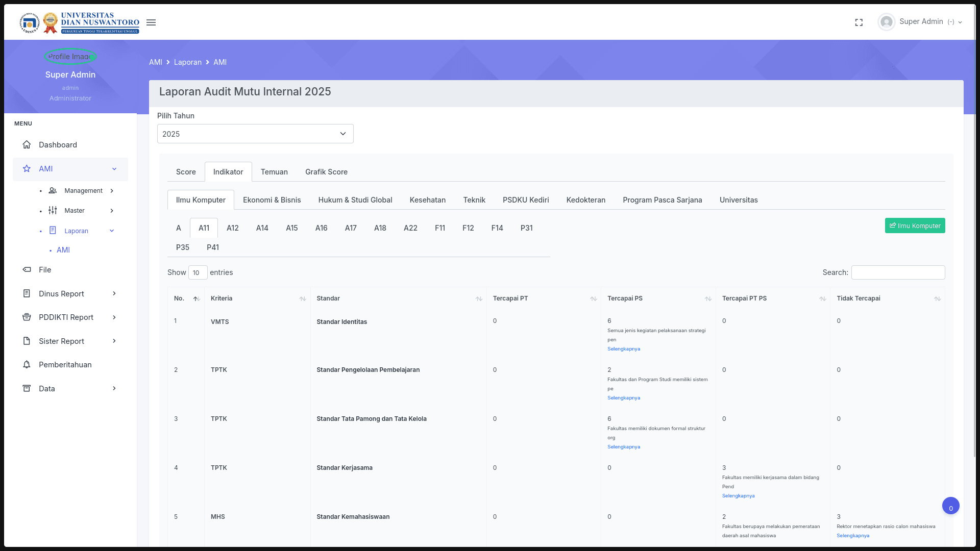The height and width of the screenshot is (551, 980).
Task: Click the Dashboard home icon
Action: coord(27,145)
